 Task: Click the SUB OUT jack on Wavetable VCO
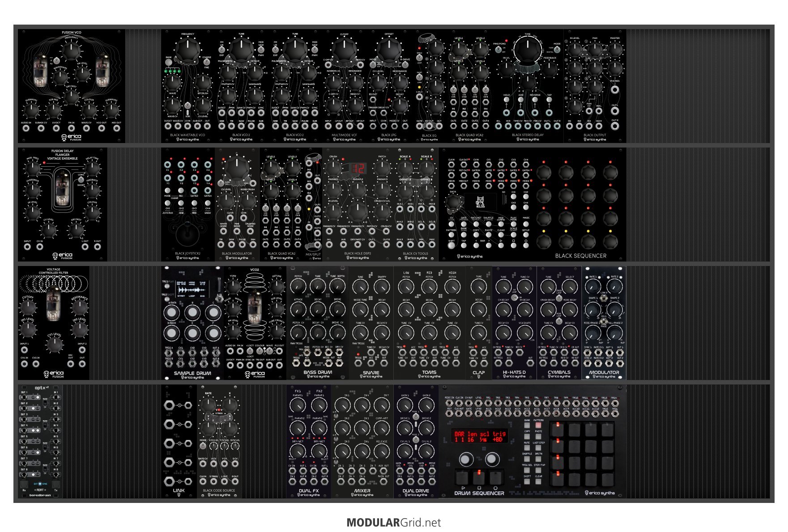[x=197, y=126]
